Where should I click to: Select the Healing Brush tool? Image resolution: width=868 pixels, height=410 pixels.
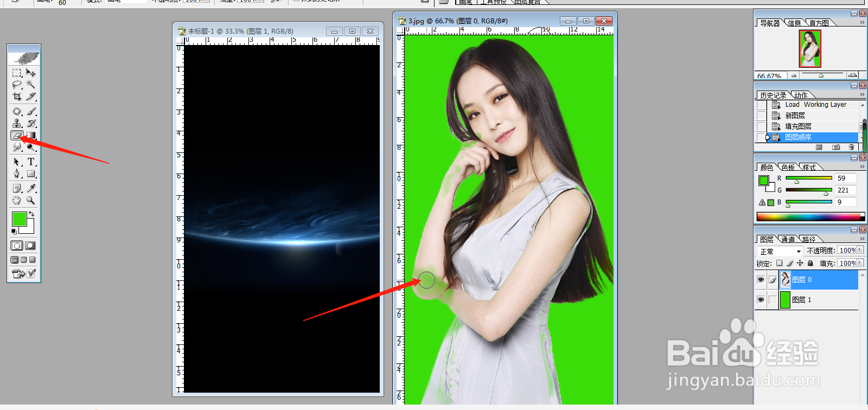[x=17, y=111]
